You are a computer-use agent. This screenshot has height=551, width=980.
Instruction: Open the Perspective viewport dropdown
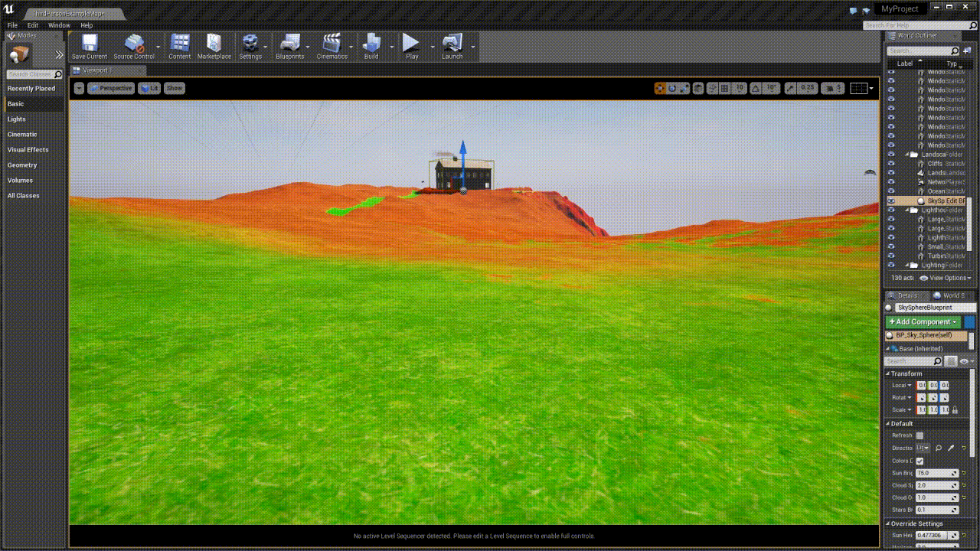(x=110, y=88)
